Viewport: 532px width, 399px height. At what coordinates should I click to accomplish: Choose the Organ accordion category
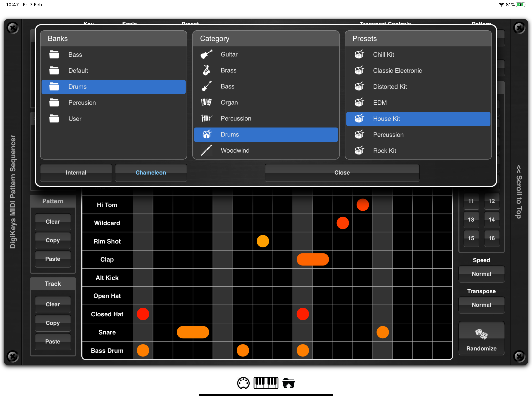[207, 102]
